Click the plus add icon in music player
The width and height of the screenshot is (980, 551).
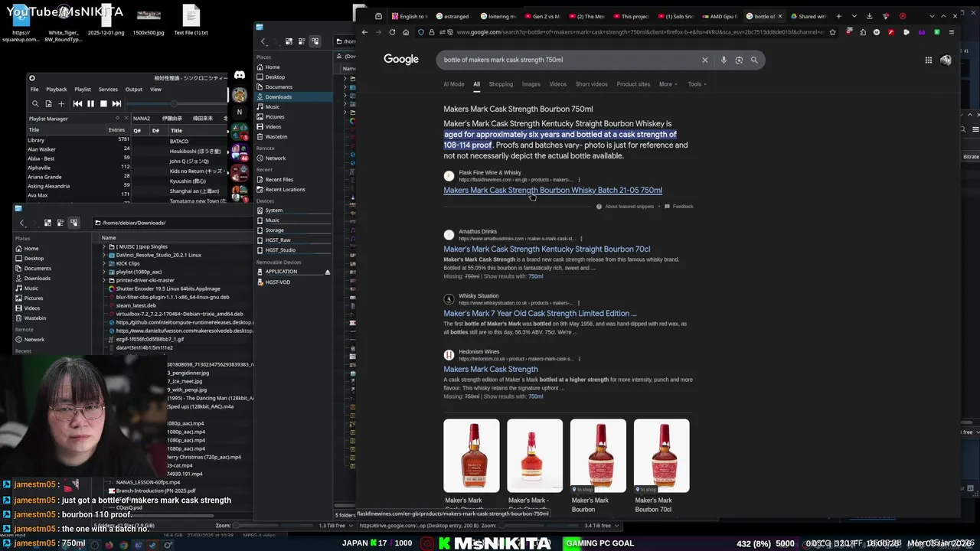point(61,103)
